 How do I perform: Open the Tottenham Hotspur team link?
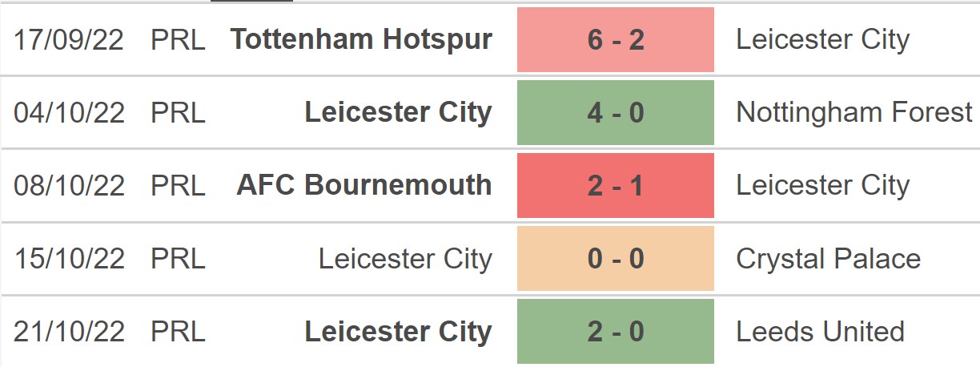(361, 39)
